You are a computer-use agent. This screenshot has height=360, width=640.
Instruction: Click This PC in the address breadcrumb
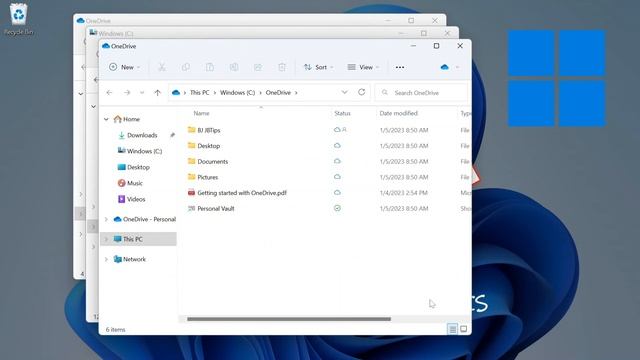click(199, 93)
